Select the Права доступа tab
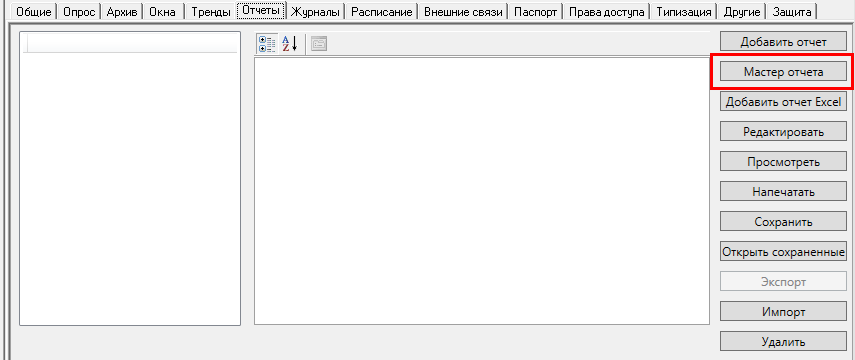This screenshot has width=855, height=360. coord(606,11)
